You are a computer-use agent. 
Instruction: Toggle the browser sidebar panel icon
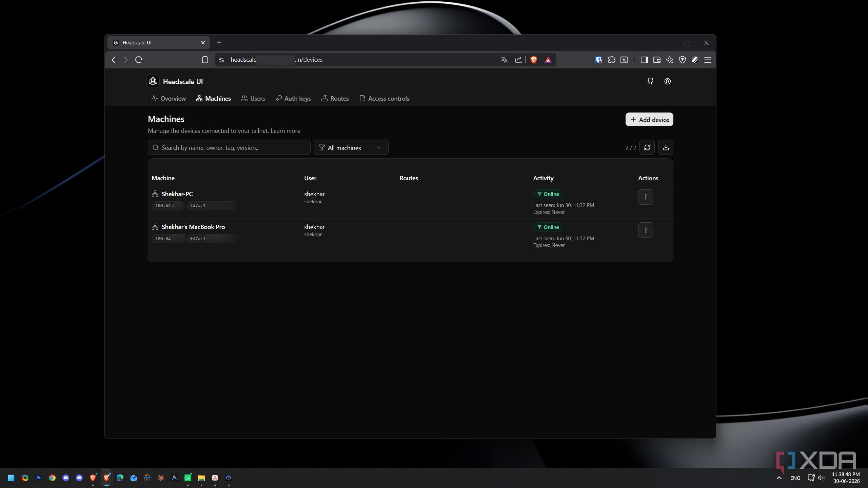pos(644,60)
